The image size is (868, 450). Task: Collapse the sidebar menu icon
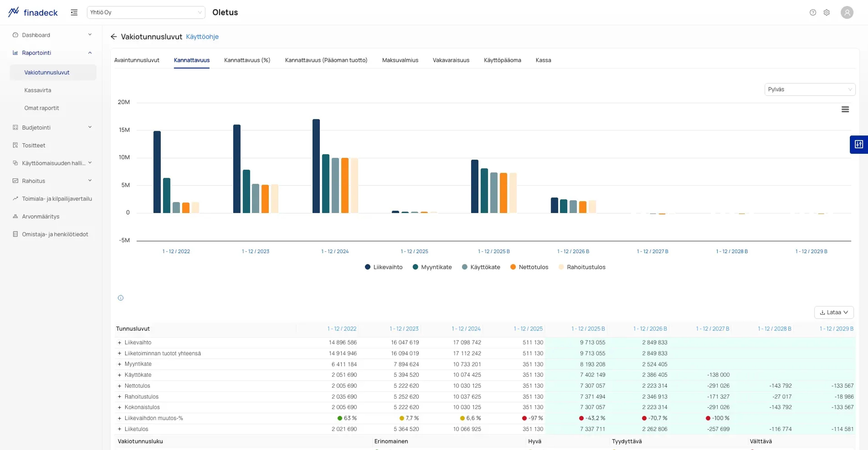[74, 12]
